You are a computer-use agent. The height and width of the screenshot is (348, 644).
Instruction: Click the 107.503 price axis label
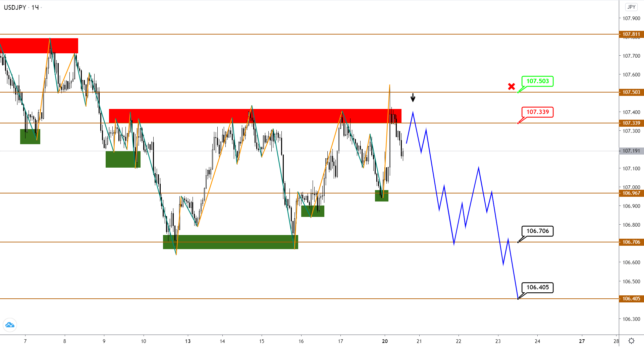coord(631,92)
